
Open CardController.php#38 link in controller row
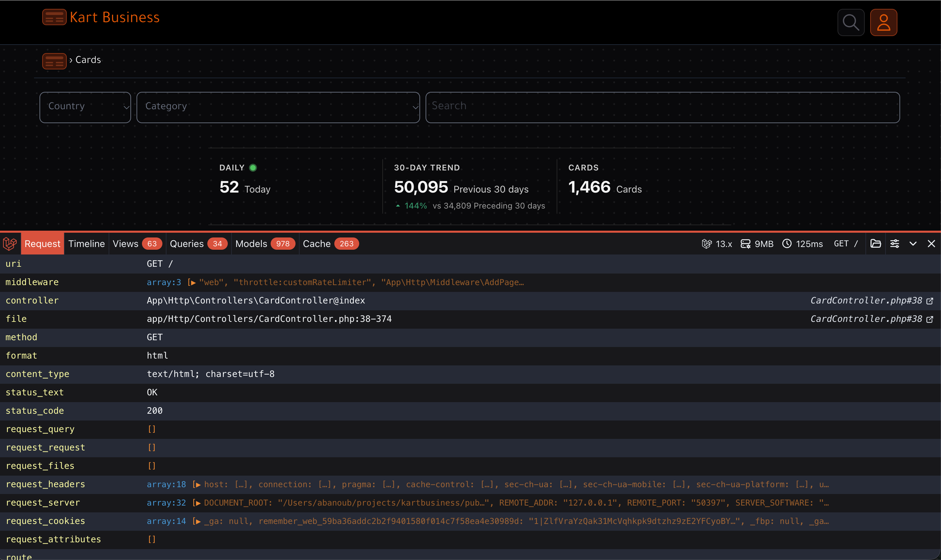(866, 301)
